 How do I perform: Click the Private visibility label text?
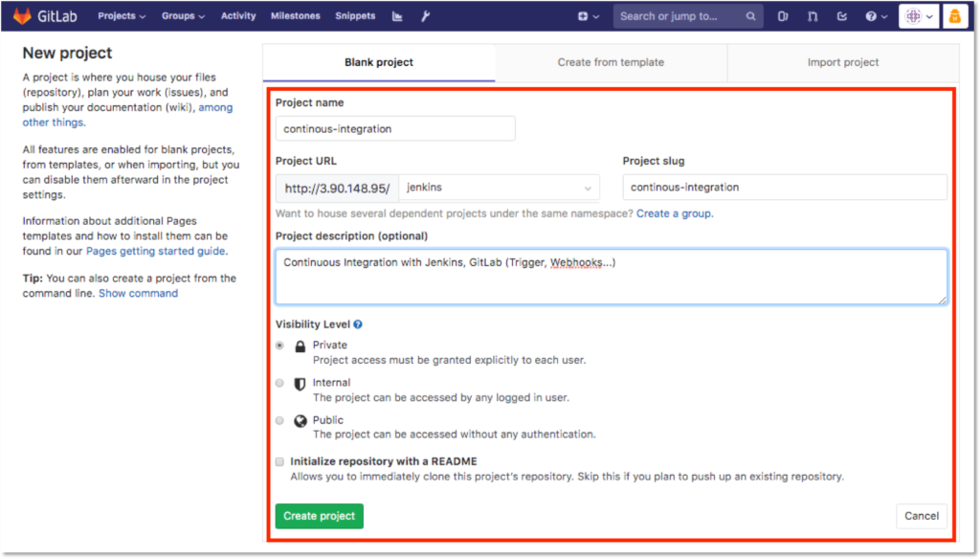(x=330, y=346)
